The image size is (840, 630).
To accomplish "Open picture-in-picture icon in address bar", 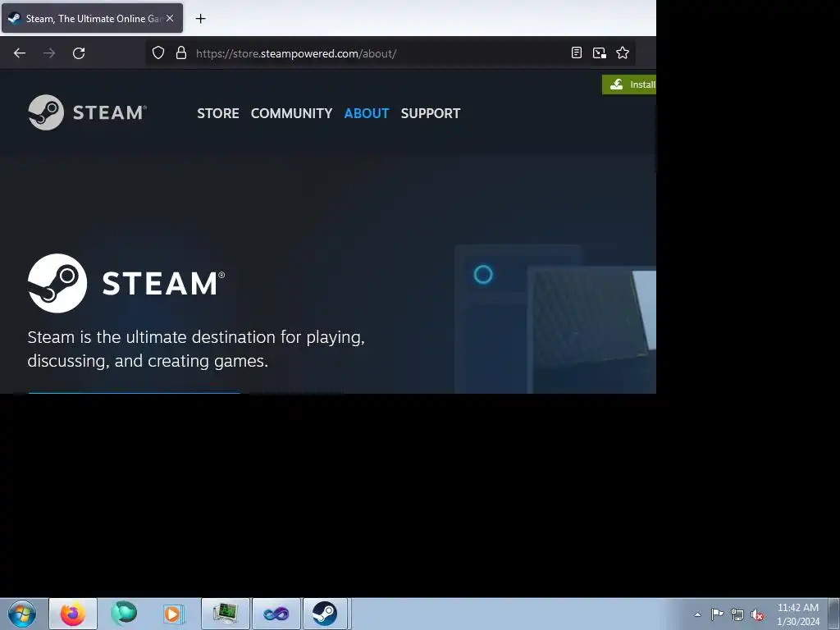I will [x=600, y=52].
